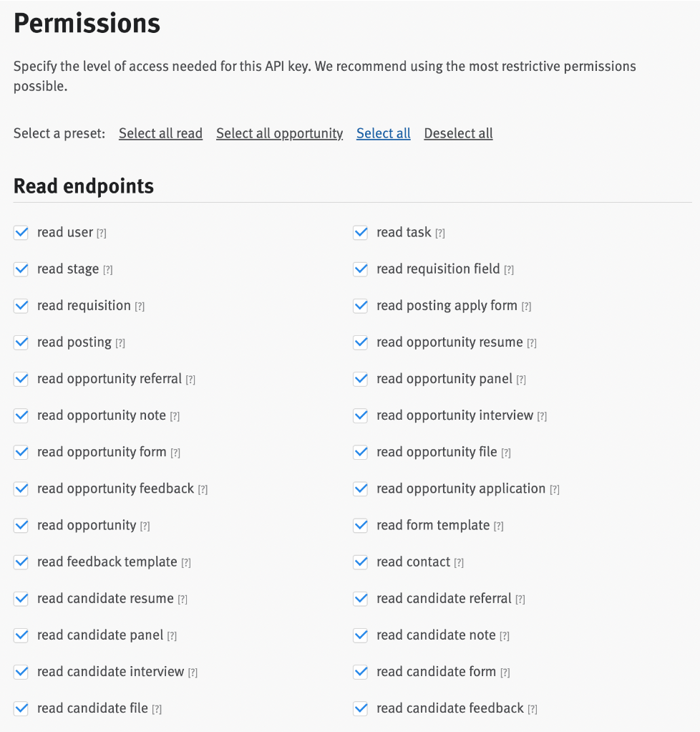Toggle the read requisition checkbox
Viewport: 700px width, 732px height.
[x=21, y=306]
